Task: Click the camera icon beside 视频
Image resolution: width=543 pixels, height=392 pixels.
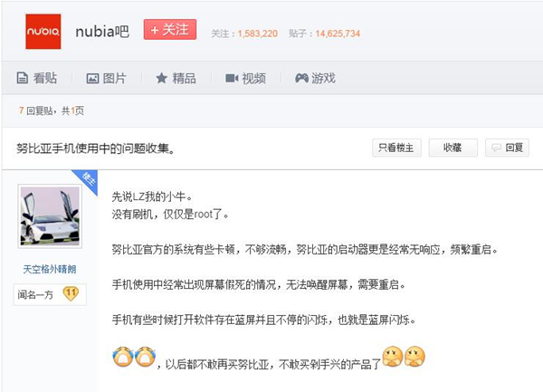Action: coord(232,78)
